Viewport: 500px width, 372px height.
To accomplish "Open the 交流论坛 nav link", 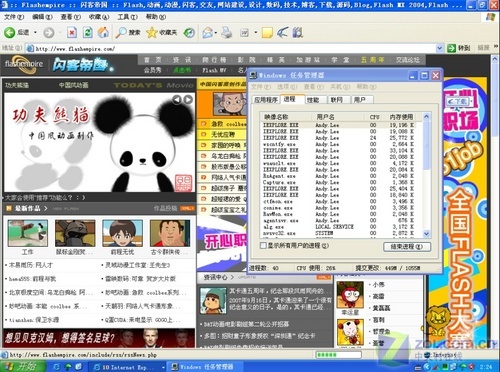I will click(x=407, y=60).
